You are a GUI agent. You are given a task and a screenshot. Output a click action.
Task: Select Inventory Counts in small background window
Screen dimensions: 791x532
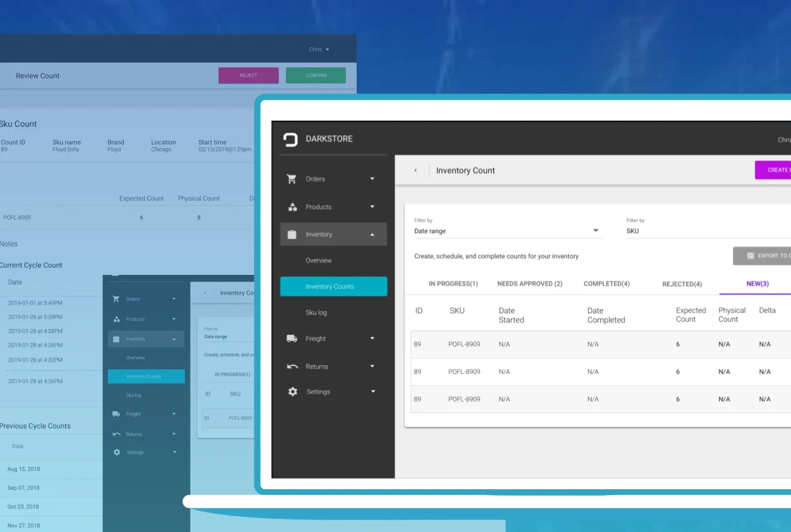pyautogui.click(x=146, y=376)
